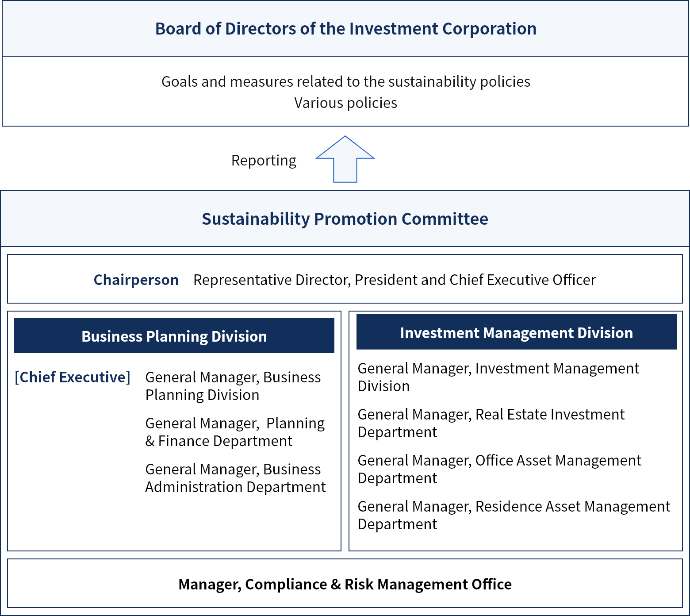Click the Reporting label beside arrow
This screenshot has height=616, width=690.
(264, 160)
